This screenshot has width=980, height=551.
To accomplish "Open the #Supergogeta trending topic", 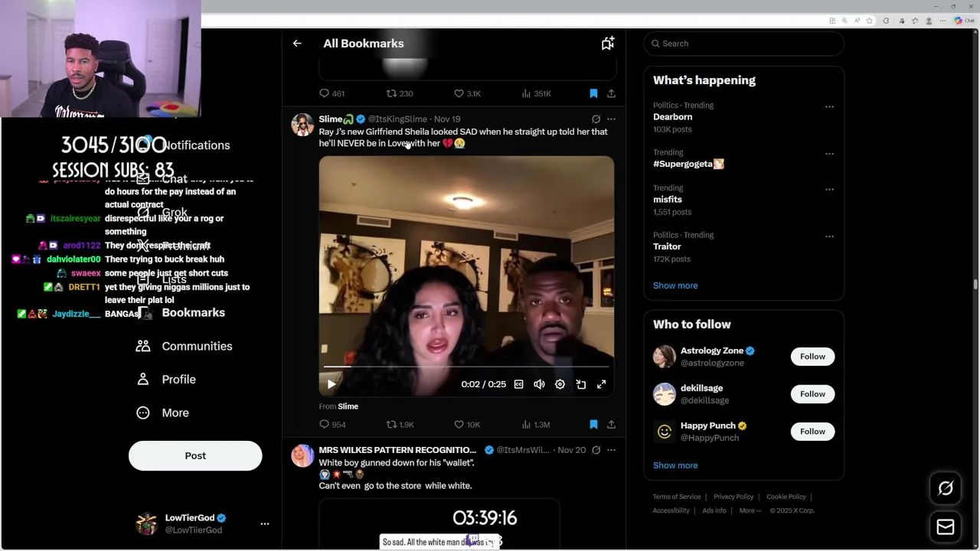I will pos(688,164).
